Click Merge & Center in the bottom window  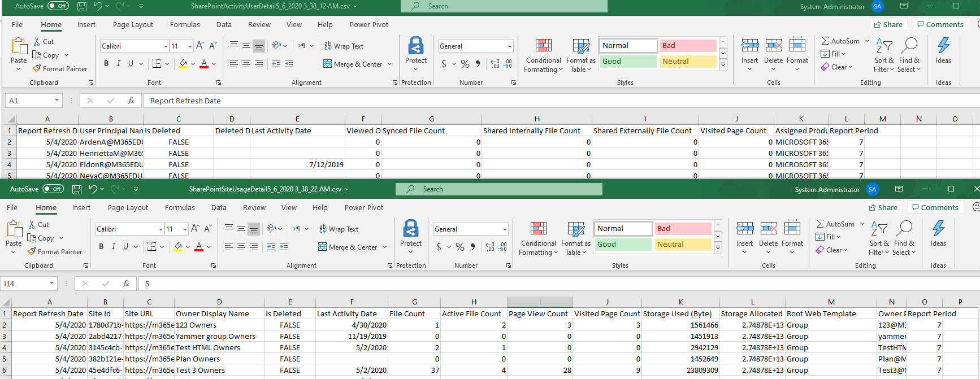tap(348, 247)
